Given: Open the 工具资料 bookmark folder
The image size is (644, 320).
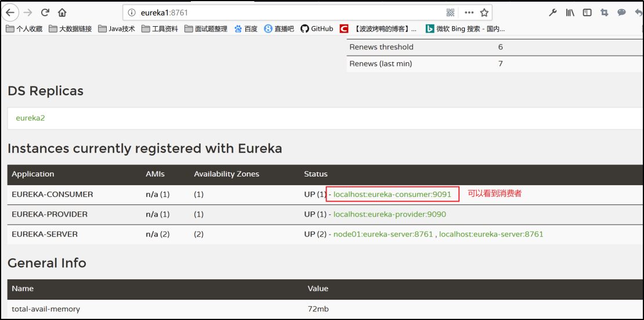Looking at the screenshot, I should pos(160,29).
